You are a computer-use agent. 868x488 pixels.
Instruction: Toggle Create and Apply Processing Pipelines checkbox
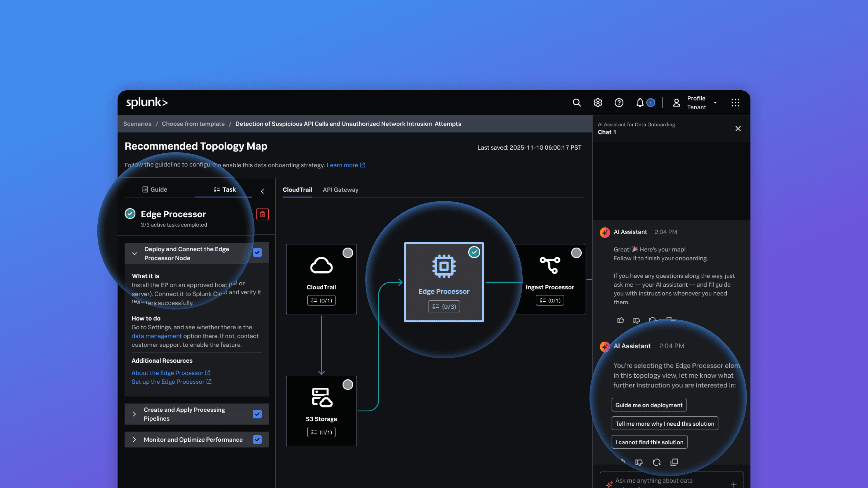[x=257, y=414]
